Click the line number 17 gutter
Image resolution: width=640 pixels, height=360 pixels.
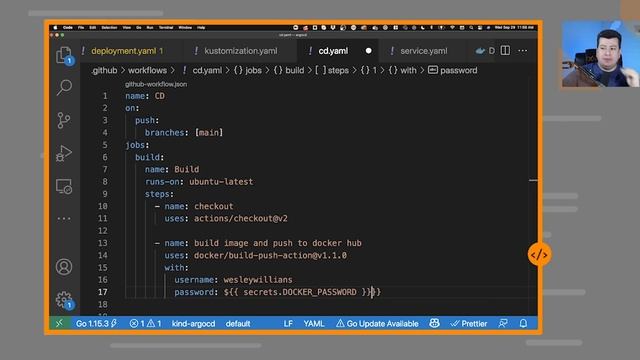pyautogui.click(x=103, y=292)
